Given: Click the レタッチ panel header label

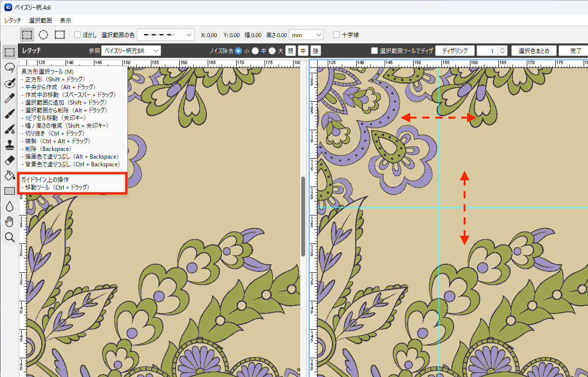Looking at the screenshot, I should [31, 51].
